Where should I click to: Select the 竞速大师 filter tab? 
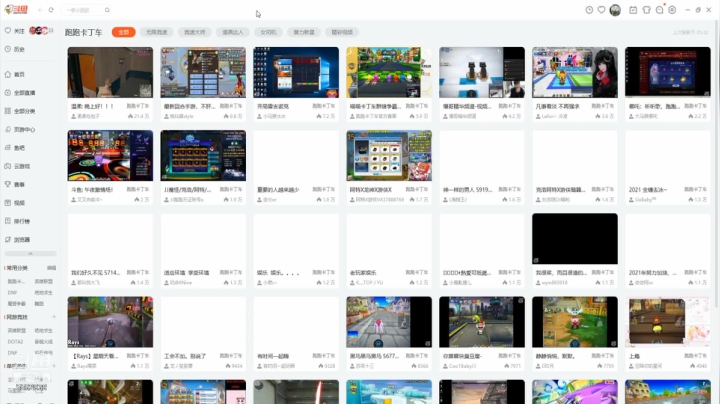coord(195,32)
